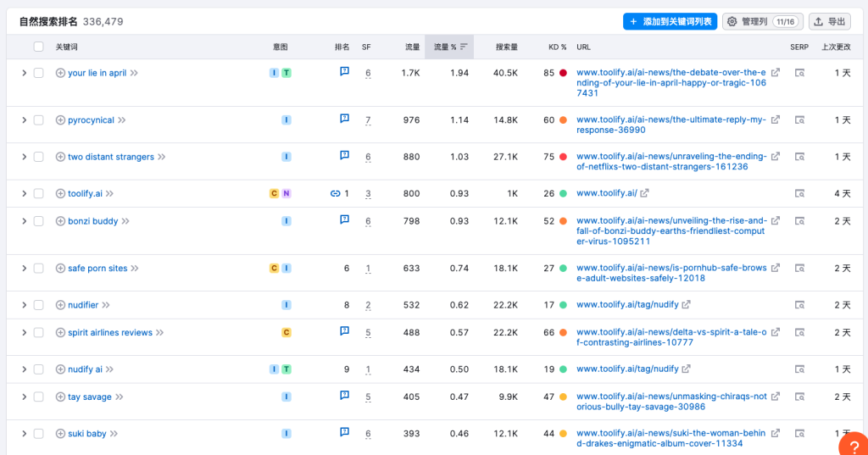Click featured snippet icon for spirit airlines reviews
The image size is (868, 455).
pos(344,331)
